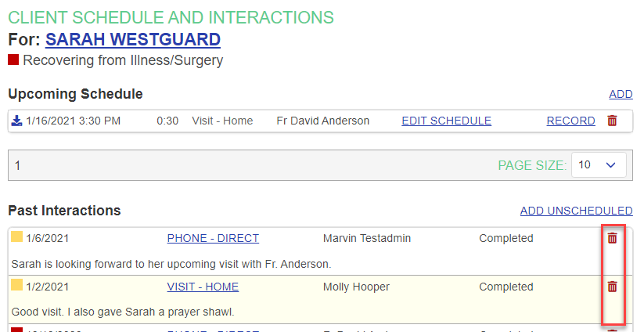The height and width of the screenshot is (332, 644).
Task: Open Sarah Westguard's client profile link
Action: (x=133, y=39)
